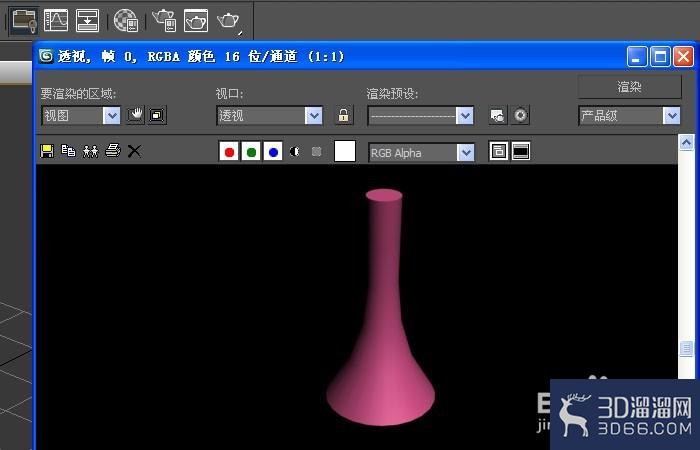Click the white color swatch
Image resolution: width=700 pixels, height=450 pixels.
point(345,151)
